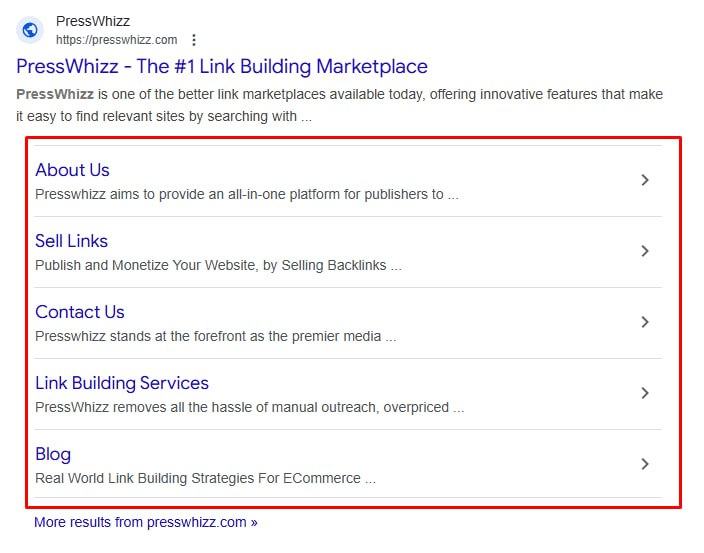This screenshot has width=704, height=553.
Task: Expand the Contact Us chevron arrow
Action: tap(645, 322)
